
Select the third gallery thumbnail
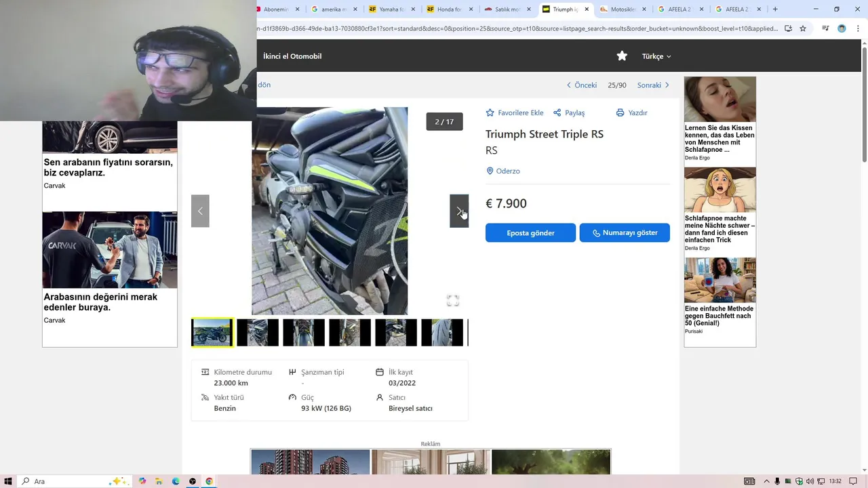[304, 333]
